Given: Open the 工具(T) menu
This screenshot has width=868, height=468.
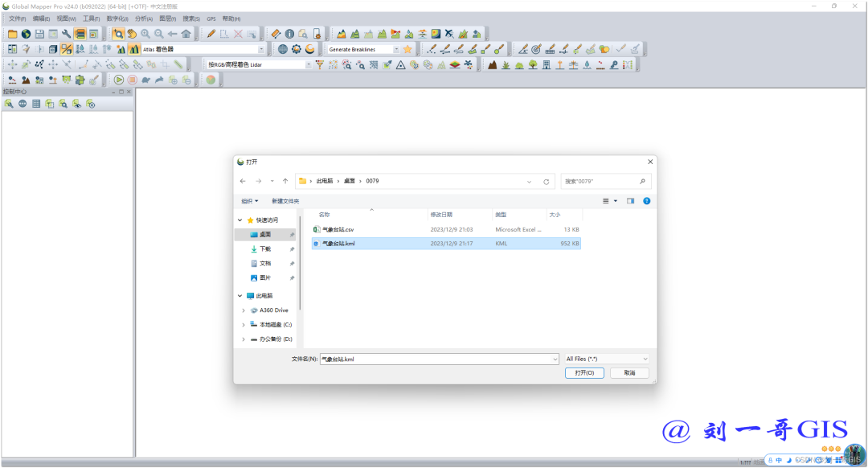Looking at the screenshot, I should (x=92, y=18).
